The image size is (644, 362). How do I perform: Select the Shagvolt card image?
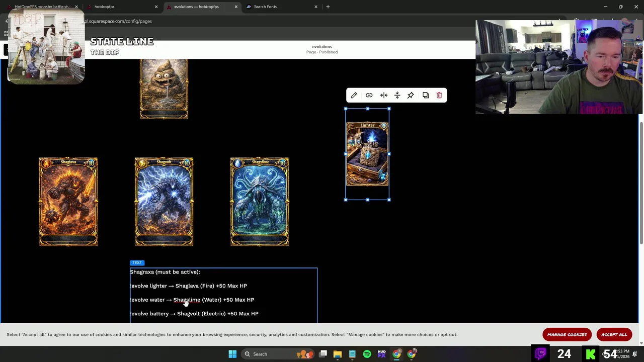pyautogui.click(x=164, y=202)
